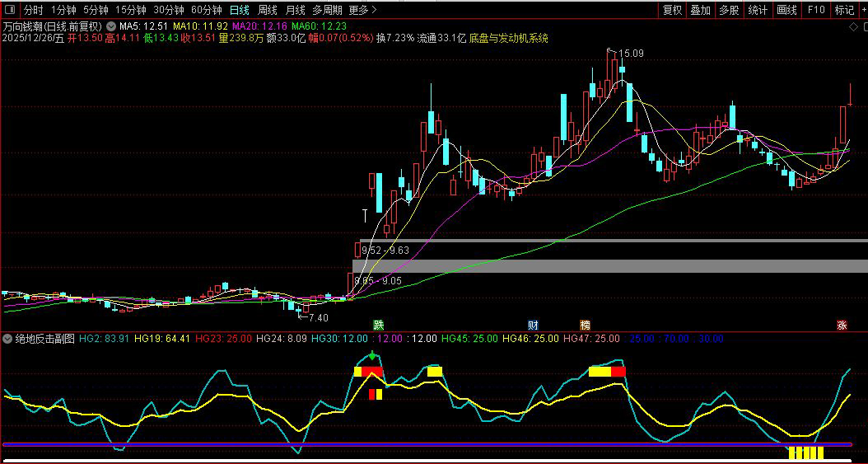
Task: Click the green down arrow signal
Action: [373, 356]
